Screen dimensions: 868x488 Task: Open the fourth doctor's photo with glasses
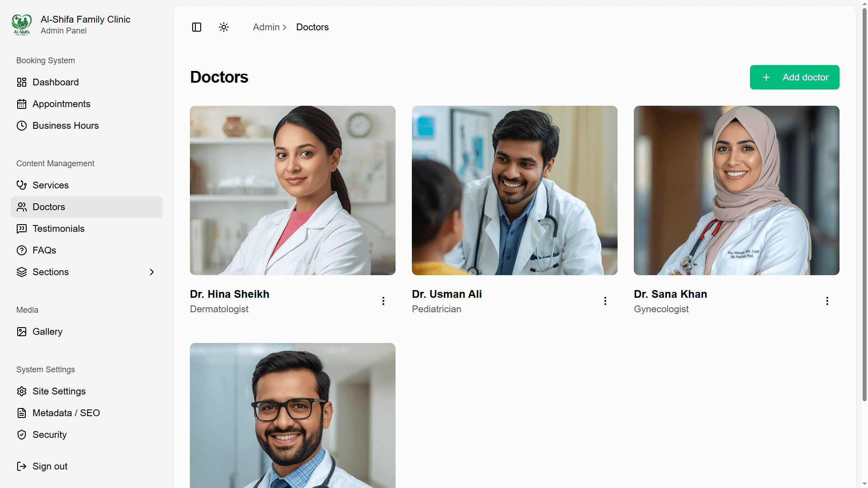292,415
